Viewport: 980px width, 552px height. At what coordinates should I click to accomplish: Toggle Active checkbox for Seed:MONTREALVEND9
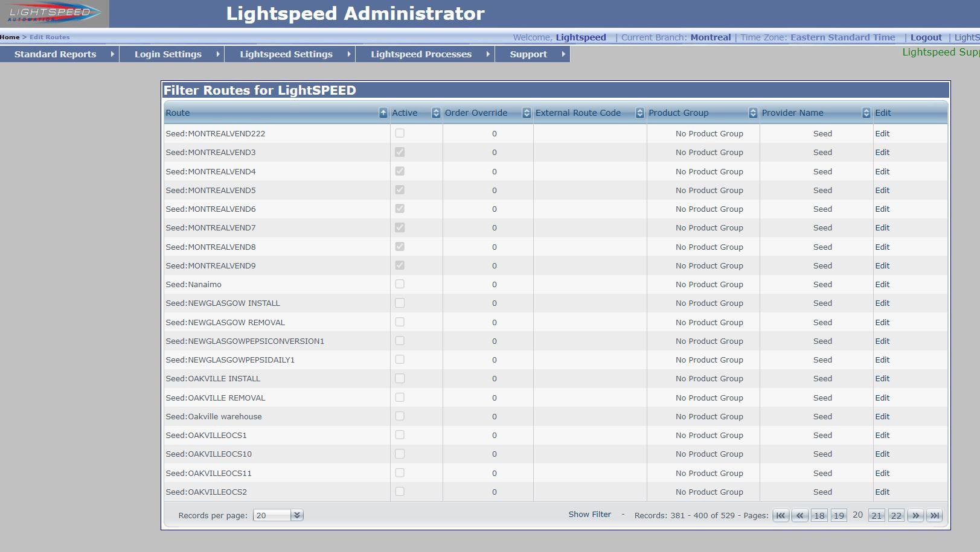[x=400, y=265]
